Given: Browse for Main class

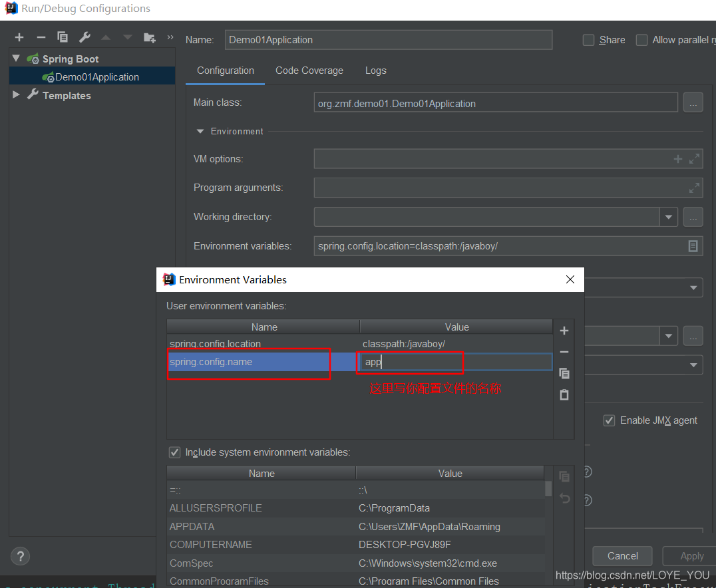Looking at the screenshot, I should [693, 102].
